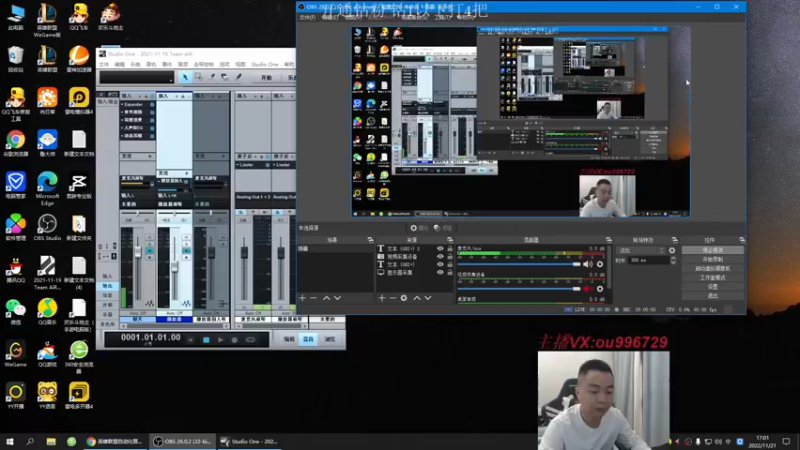Open OBS Studio desktop shortcut

click(47, 223)
